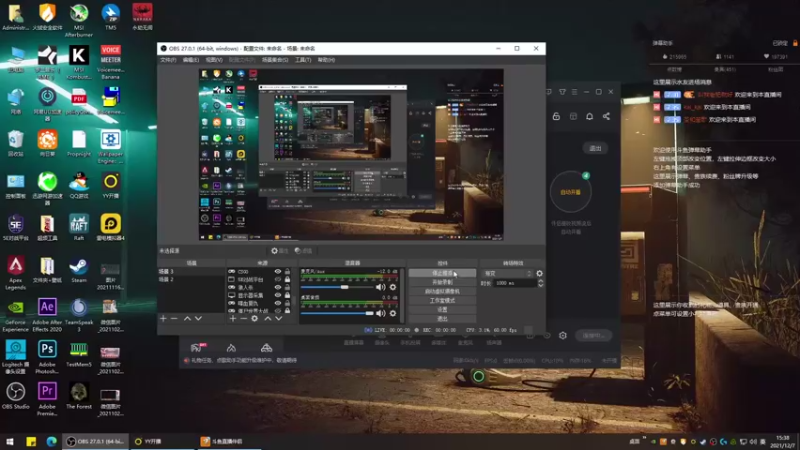Viewport: 800px width, 450px height.
Task: Open hamburger menu icon in Douyu title bar
Action: tap(574, 92)
